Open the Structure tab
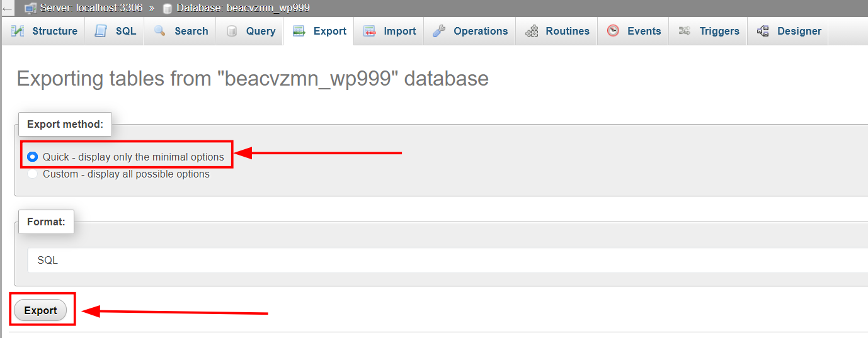The image size is (868, 338). click(43, 31)
